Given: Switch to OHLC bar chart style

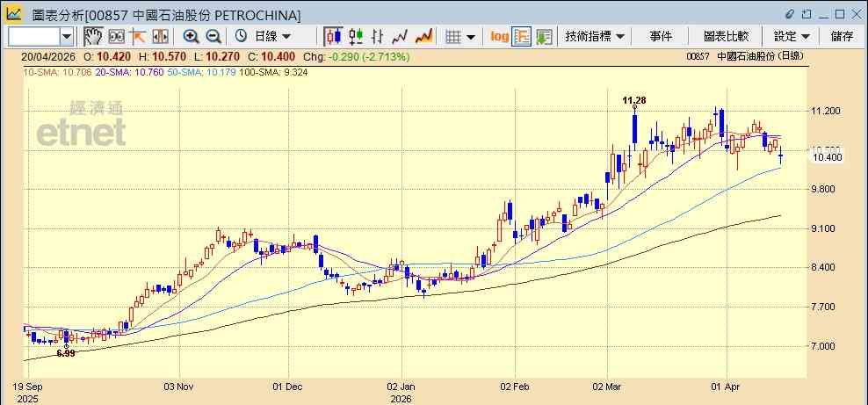Looking at the screenshot, I should [378, 37].
